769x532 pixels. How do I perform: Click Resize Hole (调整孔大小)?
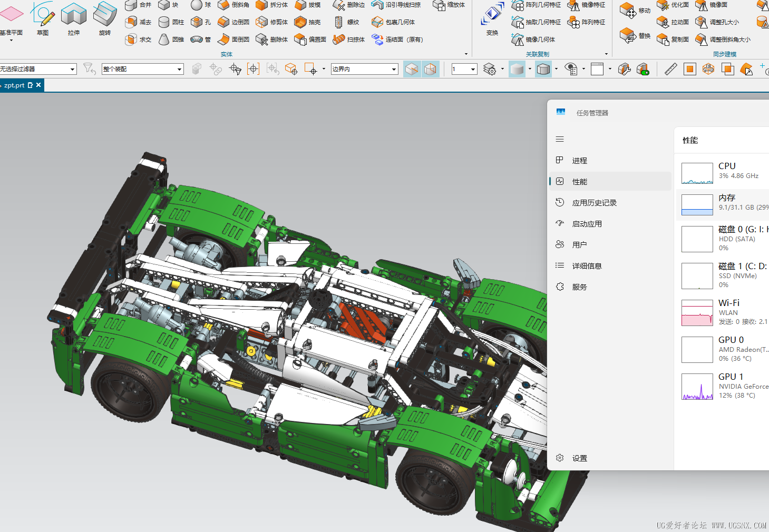(717, 22)
